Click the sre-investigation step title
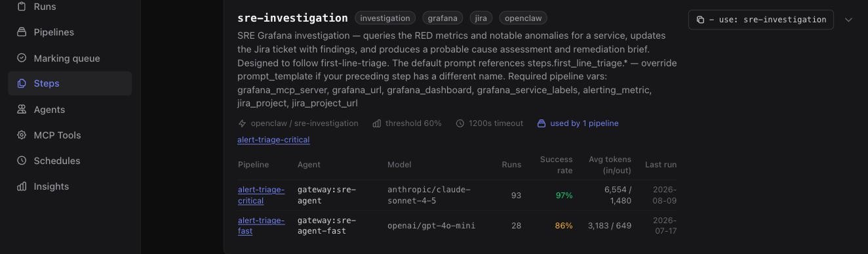 [292, 18]
